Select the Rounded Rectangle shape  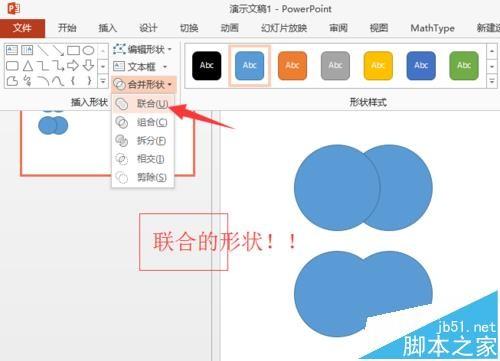click(x=12, y=66)
